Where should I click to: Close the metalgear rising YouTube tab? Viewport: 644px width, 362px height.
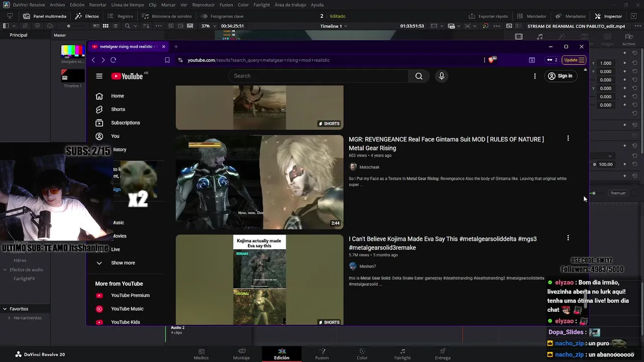tap(163, 46)
